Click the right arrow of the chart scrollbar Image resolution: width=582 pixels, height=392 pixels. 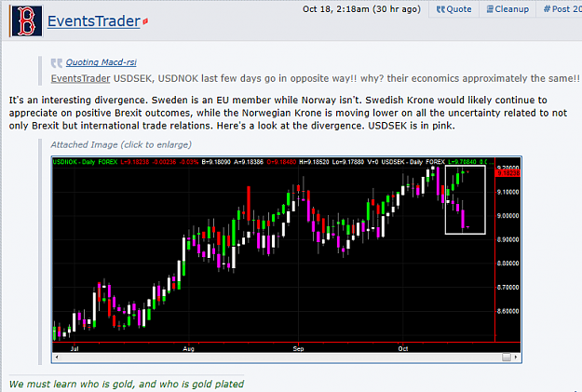point(516,358)
